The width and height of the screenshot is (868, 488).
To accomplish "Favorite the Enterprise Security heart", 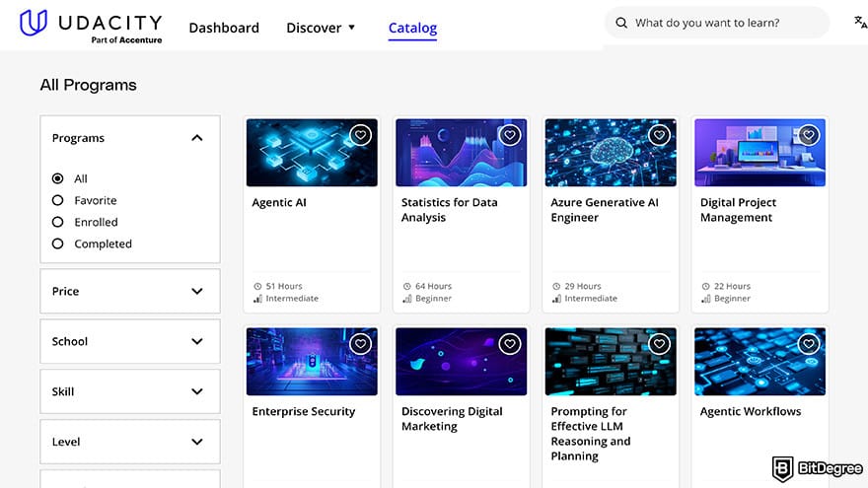I will coord(360,344).
